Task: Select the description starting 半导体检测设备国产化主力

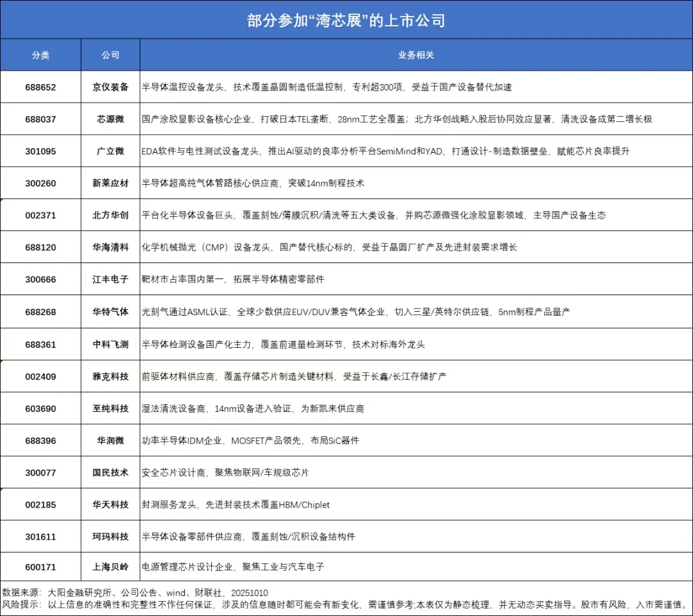Action: [x=284, y=345]
